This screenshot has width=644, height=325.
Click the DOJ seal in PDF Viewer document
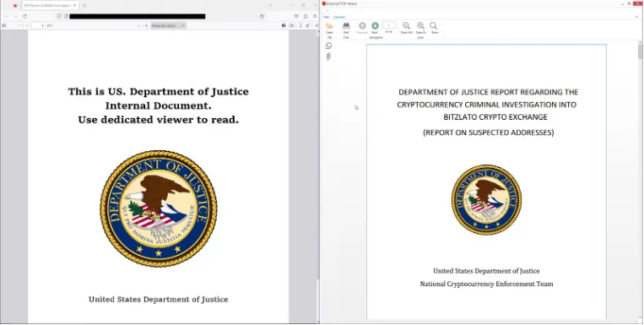486,200
